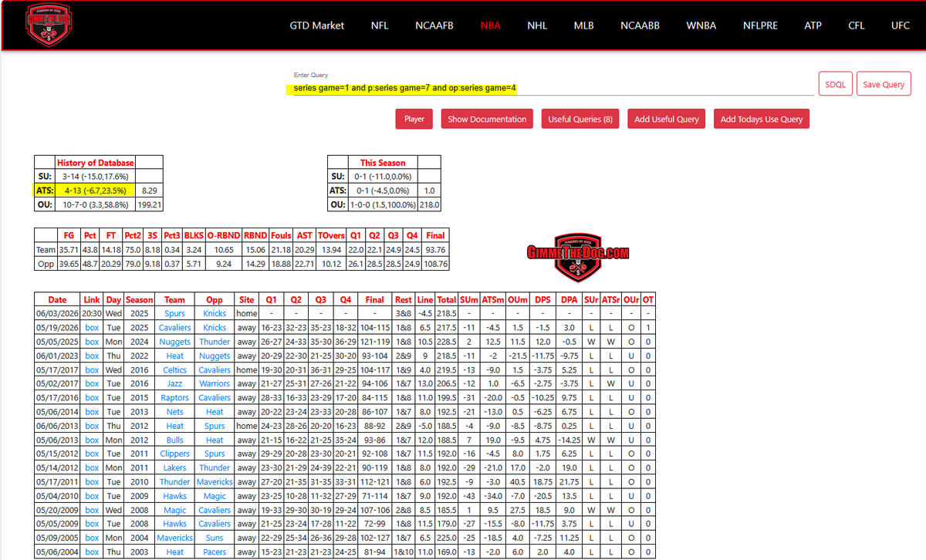Click Add Todays Use Query button
The height and width of the screenshot is (560, 926).
pyautogui.click(x=762, y=119)
